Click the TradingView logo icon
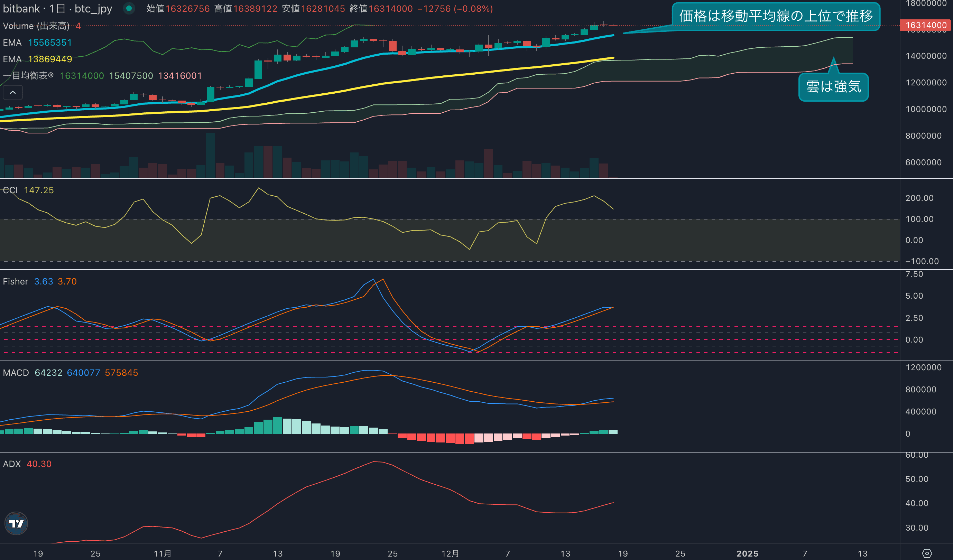Screen dimensions: 953x560 (16, 523)
